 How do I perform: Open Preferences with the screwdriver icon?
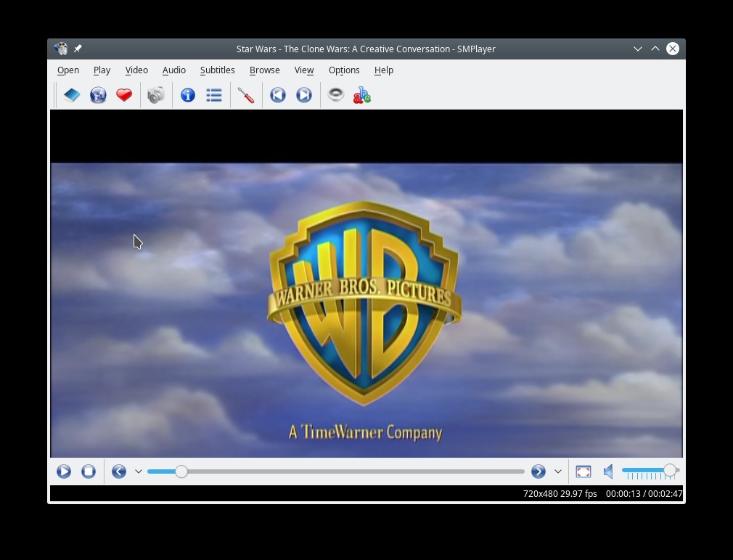coord(246,95)
